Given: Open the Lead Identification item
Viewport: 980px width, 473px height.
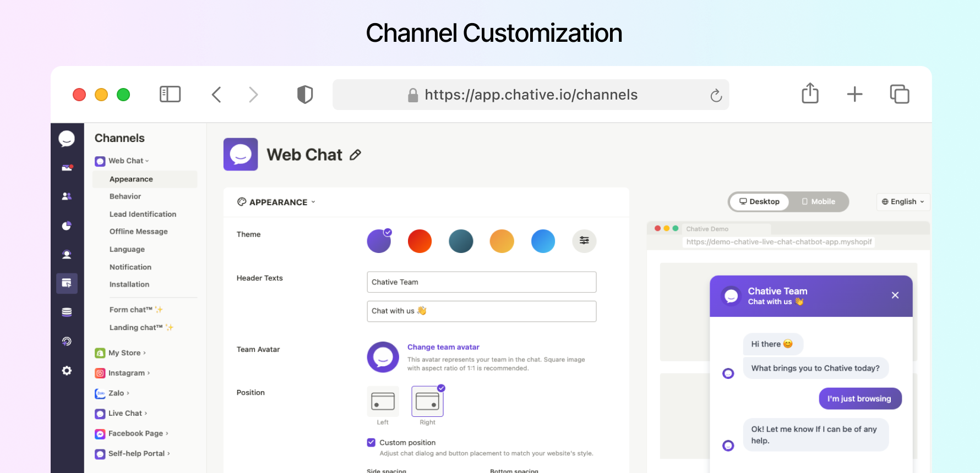Looking at the screenshot, I should point(143,215).
